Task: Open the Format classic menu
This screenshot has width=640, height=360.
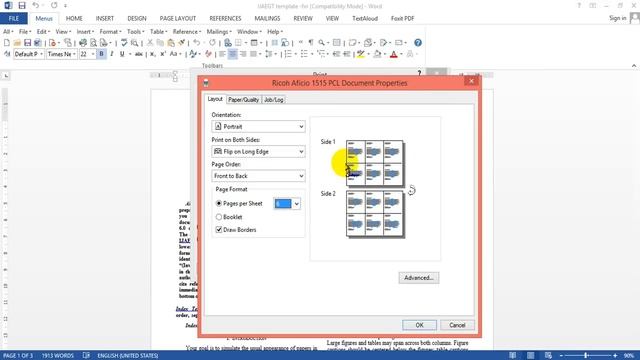Action: pyautogui.click(x=110, y=31)
